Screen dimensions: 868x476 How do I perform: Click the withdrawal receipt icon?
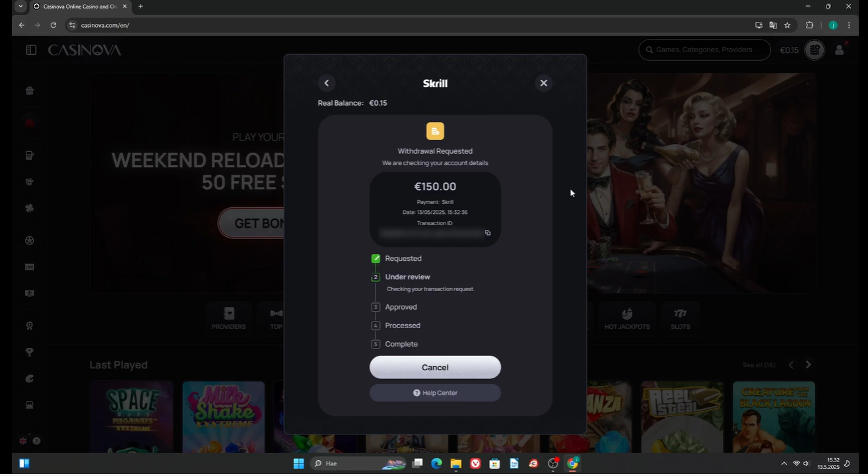coord(435,131)
